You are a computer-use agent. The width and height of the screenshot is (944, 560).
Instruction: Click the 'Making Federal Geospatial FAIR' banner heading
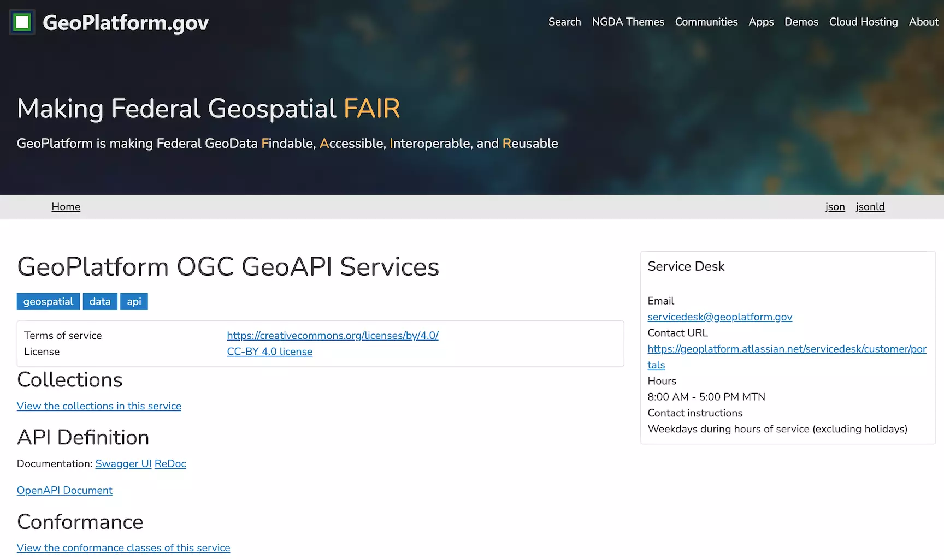point(209,108)
